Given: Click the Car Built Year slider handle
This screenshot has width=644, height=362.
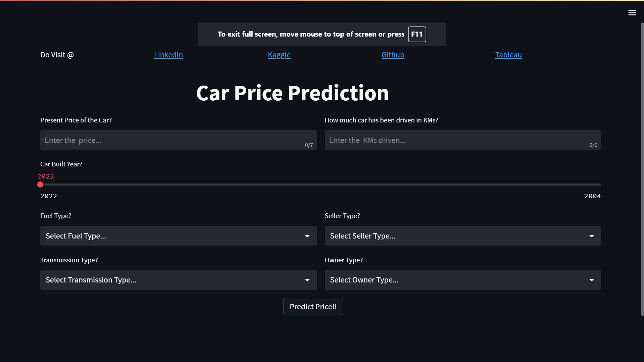Looking at the screenshot, I should coord(40,185).
